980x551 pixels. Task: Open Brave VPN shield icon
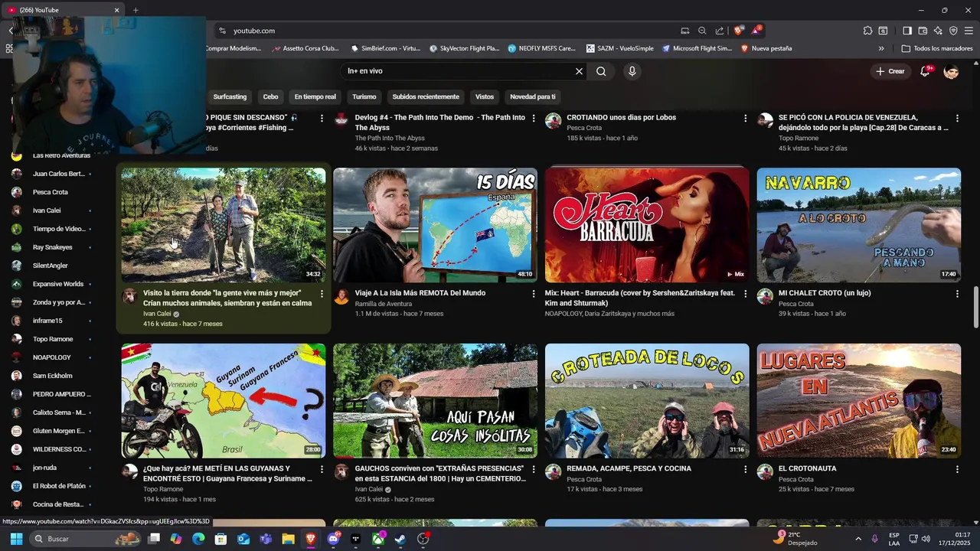click(x=953, y=31)
